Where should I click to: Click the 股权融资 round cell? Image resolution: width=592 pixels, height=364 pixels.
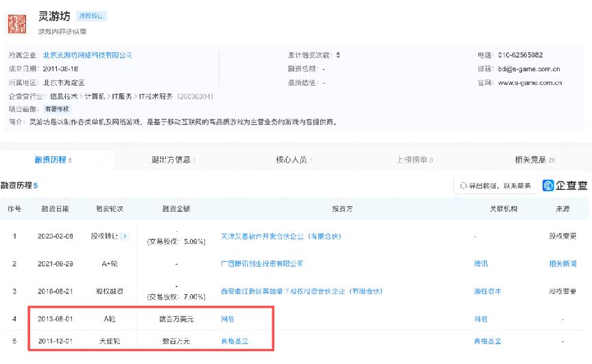[x=110, y=291]
